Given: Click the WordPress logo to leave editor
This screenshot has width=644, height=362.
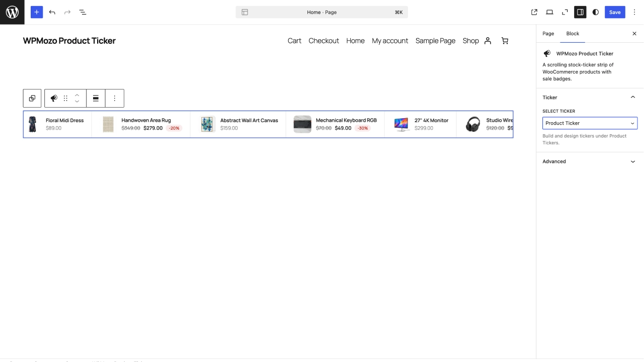Looking at the screenshot, I should coord(12,12).
